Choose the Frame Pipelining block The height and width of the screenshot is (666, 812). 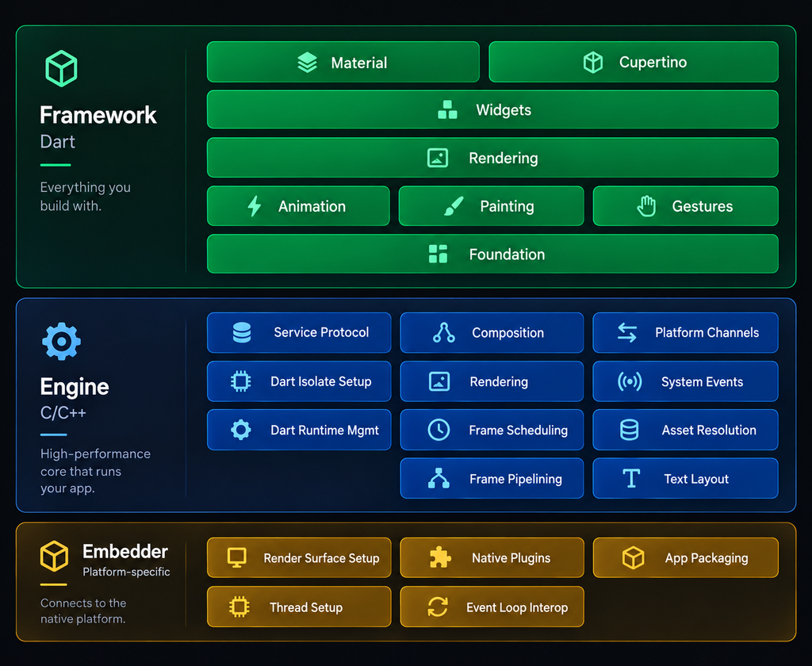492,479
